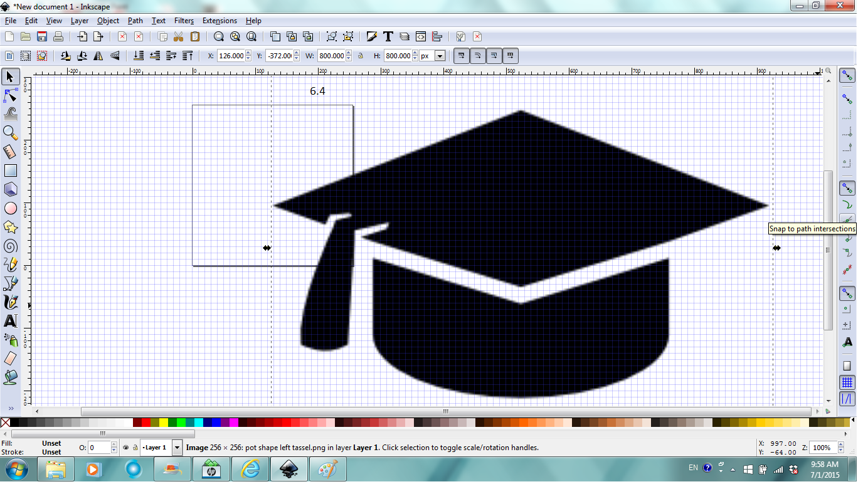Toggle snapping to grid lines
The height and width of the screenshot is (494, 868).
[x=847, y=382]
